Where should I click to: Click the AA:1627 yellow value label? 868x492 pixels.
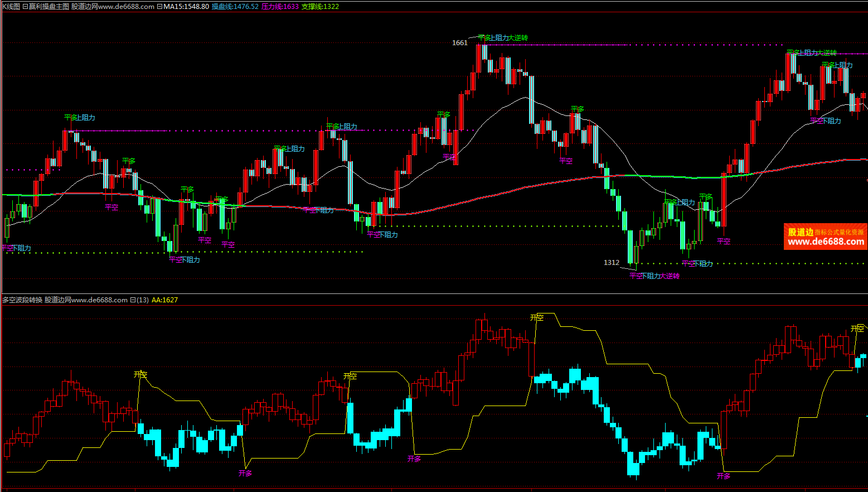[x=164, y=300]
